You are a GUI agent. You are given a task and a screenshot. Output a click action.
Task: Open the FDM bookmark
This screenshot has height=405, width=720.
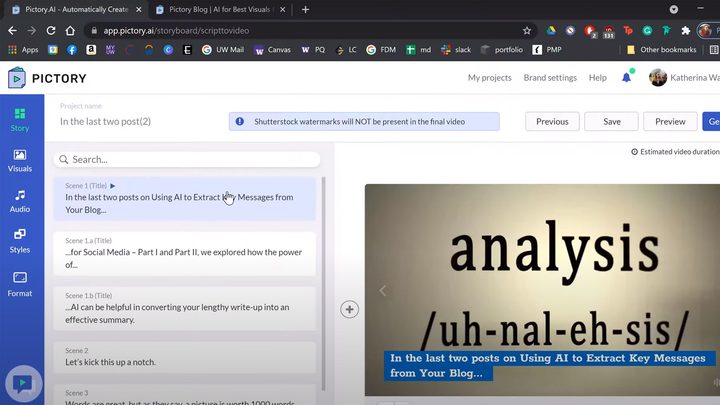point(381,50)
